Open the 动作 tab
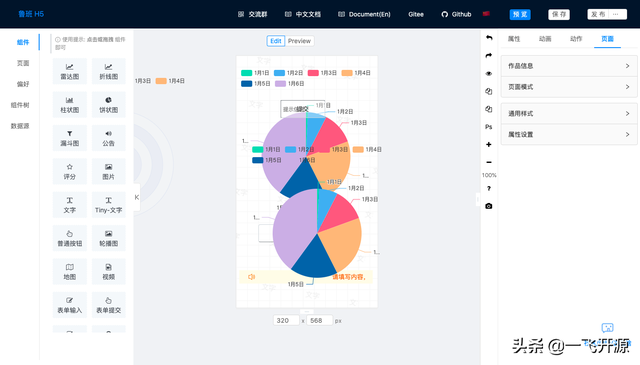This screenshot has width=640, height=365. click(576, 39)
